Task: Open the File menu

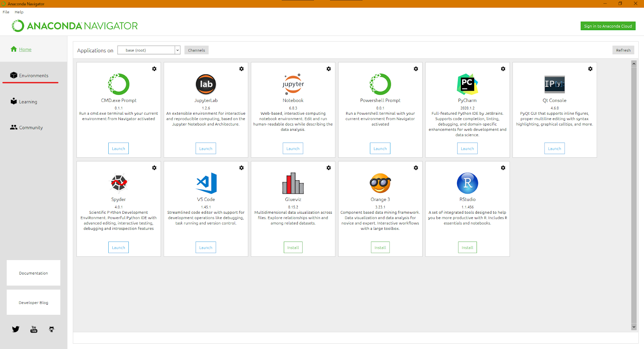Action: (6, 12)
